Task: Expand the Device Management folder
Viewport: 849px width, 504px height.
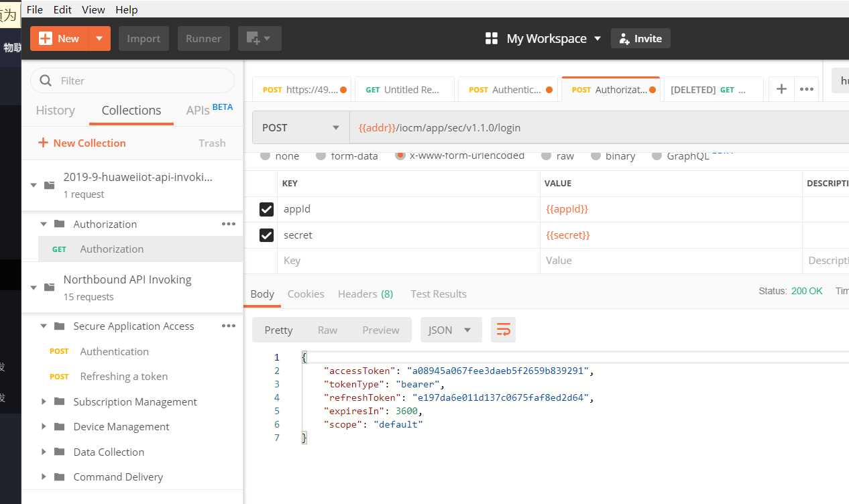Action: click(x=44, y=426)
